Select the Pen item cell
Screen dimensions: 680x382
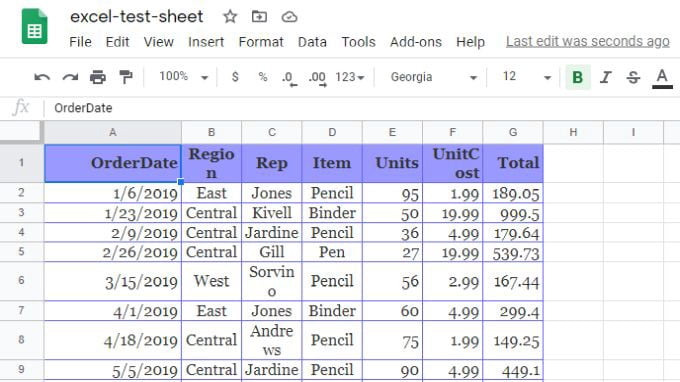(332, 252)
